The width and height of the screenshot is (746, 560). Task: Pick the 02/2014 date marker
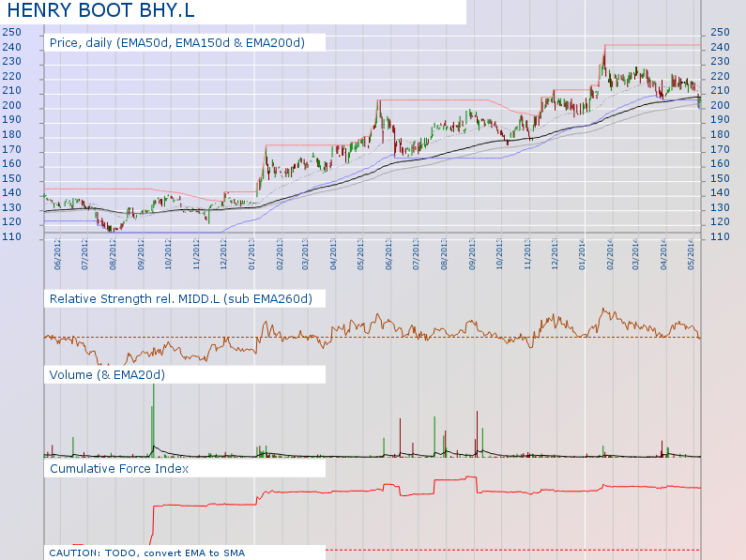pyautogui.click(x=609, y=254)
